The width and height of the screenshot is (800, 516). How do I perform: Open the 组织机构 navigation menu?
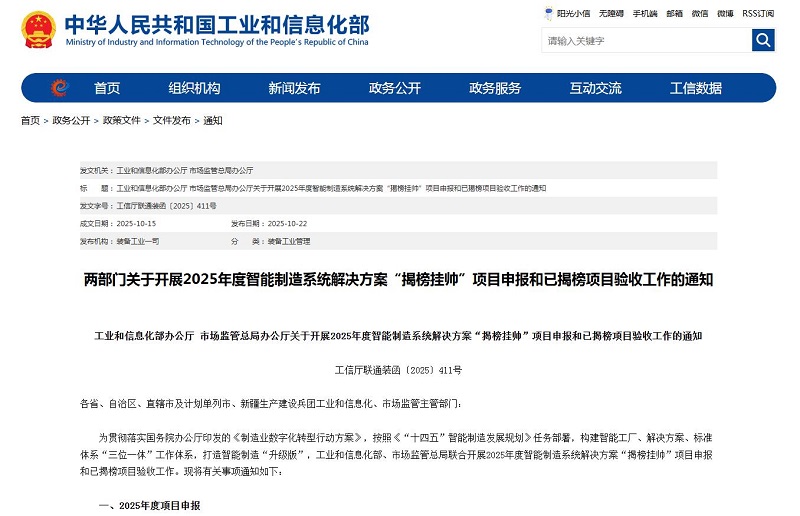194,88
